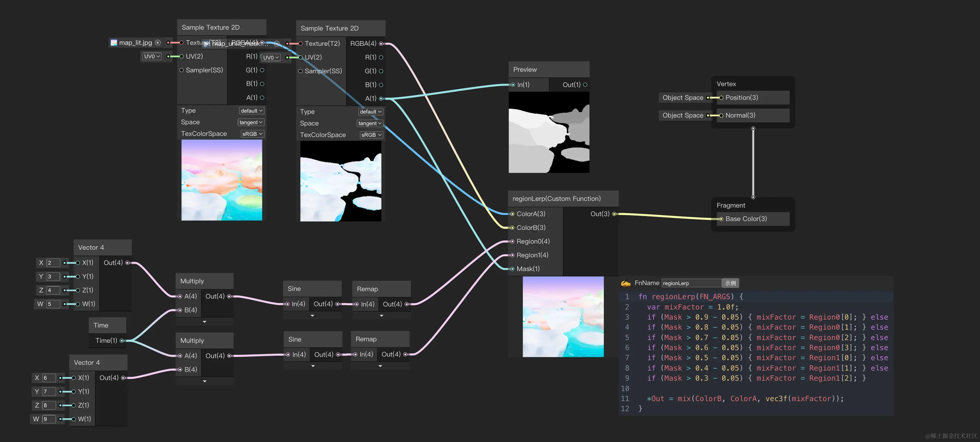Click the Sampler(SS) port on left Sample Texture
This screenshot has width=980, height=442.
[x=181, y=70]
